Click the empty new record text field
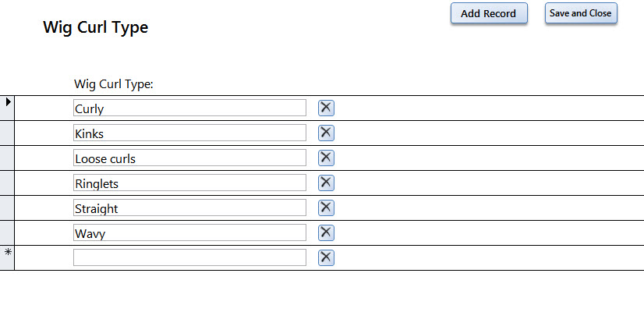 pos(189,257)
